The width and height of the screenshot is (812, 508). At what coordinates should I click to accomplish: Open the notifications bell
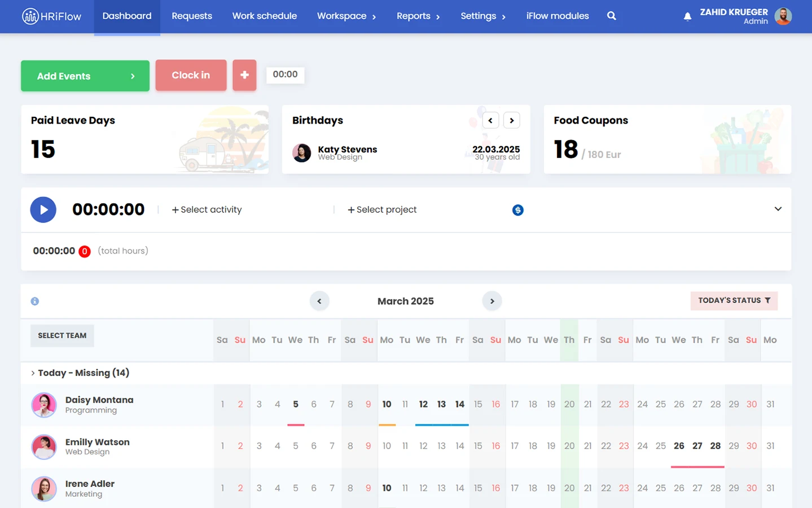click(x=687, y=16)
